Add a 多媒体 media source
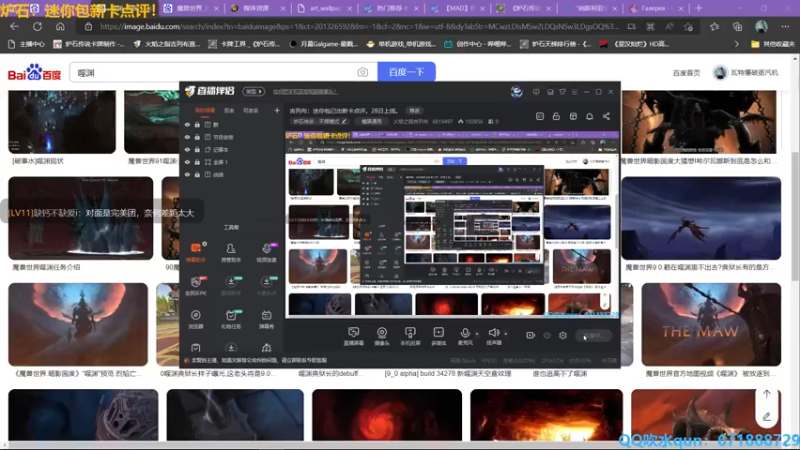 [438, 336]
